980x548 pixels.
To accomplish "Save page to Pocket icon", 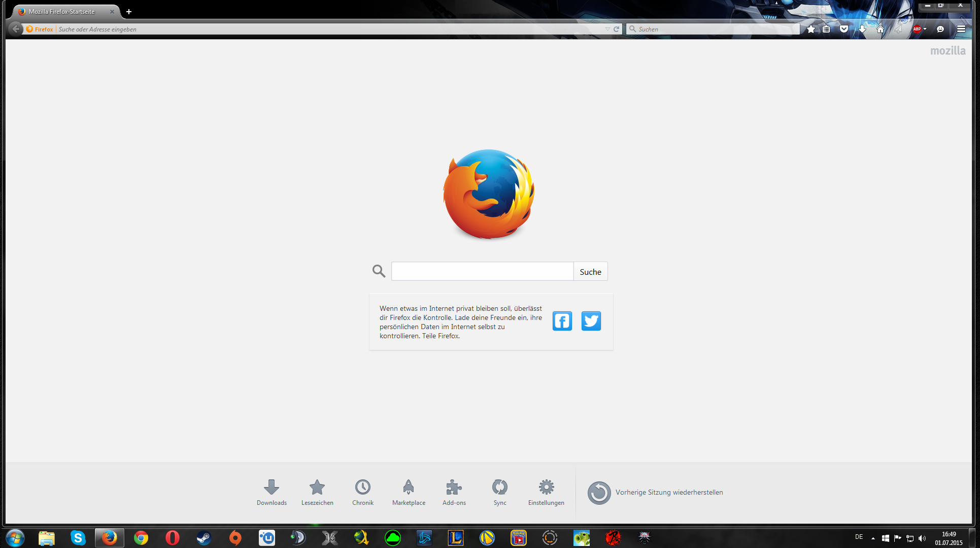I will (844, 29).
